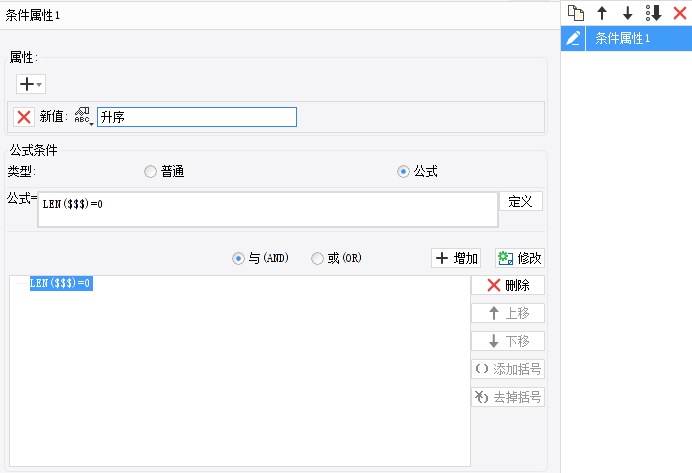Click the pencil edit icon for 条件属性1
The height and width of the screenshot is (473, 692).
(573, 38)
